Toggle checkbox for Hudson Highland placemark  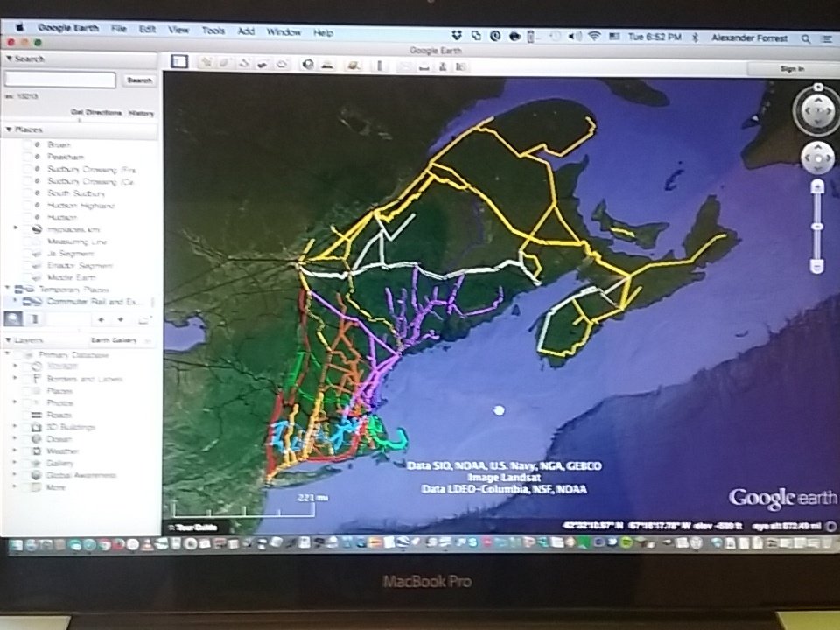(27, 205)
